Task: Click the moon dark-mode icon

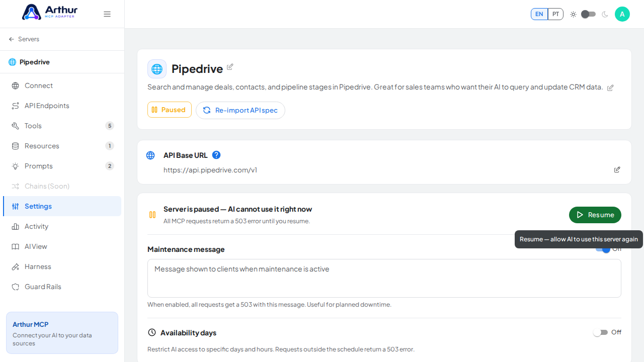Action: click(605, 14)
